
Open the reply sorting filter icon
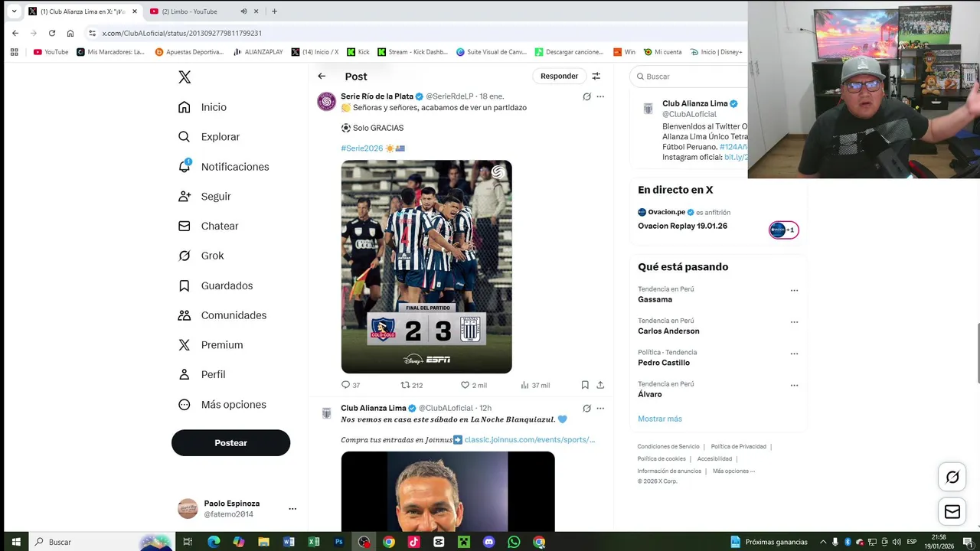(596, 76)
